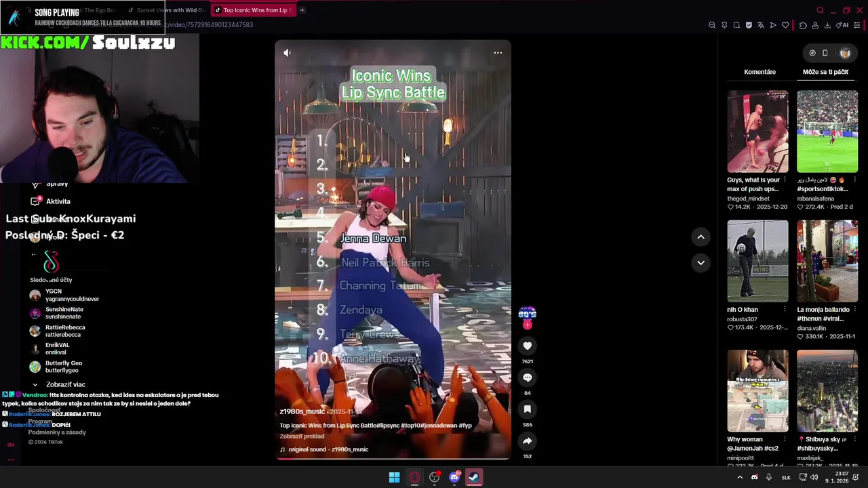Image resolution: width=868 pixels, height=488 pixels.
Task: Open options dots beside 'nlh O khan'
Action: (x=785, y=310)
